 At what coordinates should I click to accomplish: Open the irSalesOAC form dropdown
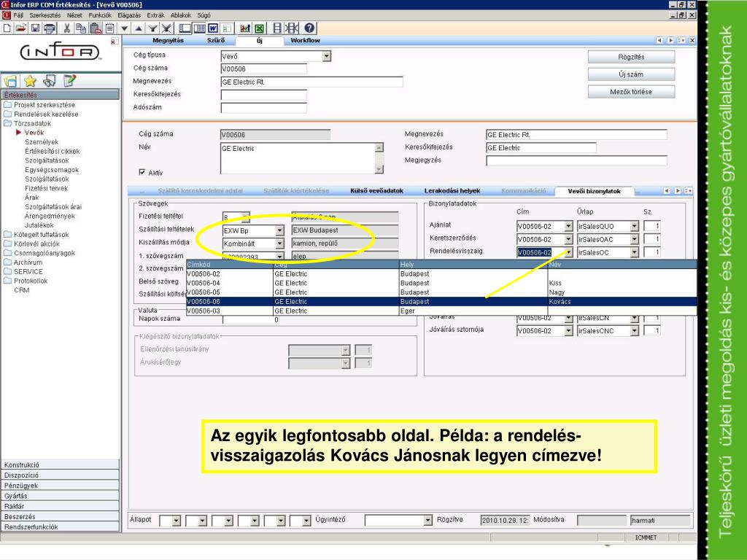(x=634, y=239)
